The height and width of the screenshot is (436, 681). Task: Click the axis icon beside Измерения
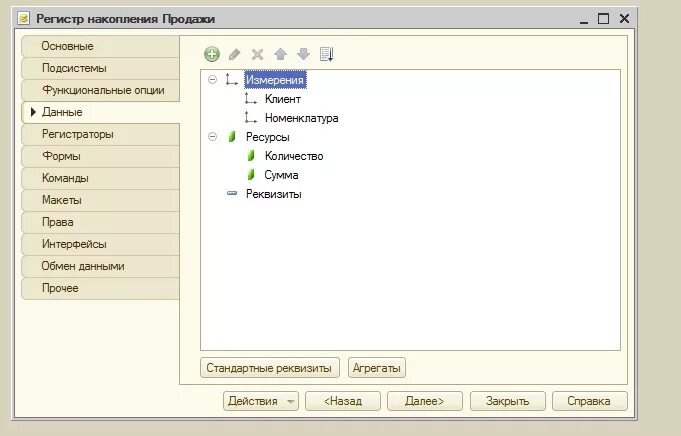pos(231,79)
